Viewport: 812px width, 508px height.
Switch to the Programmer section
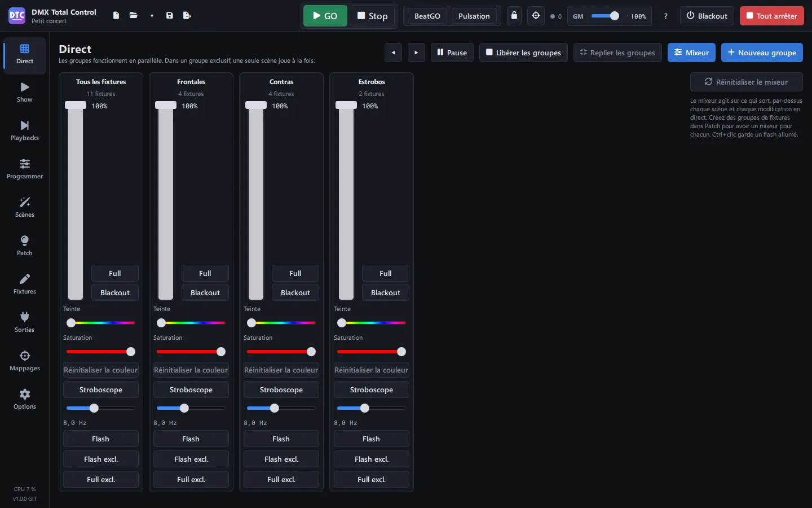coord(25,169)
